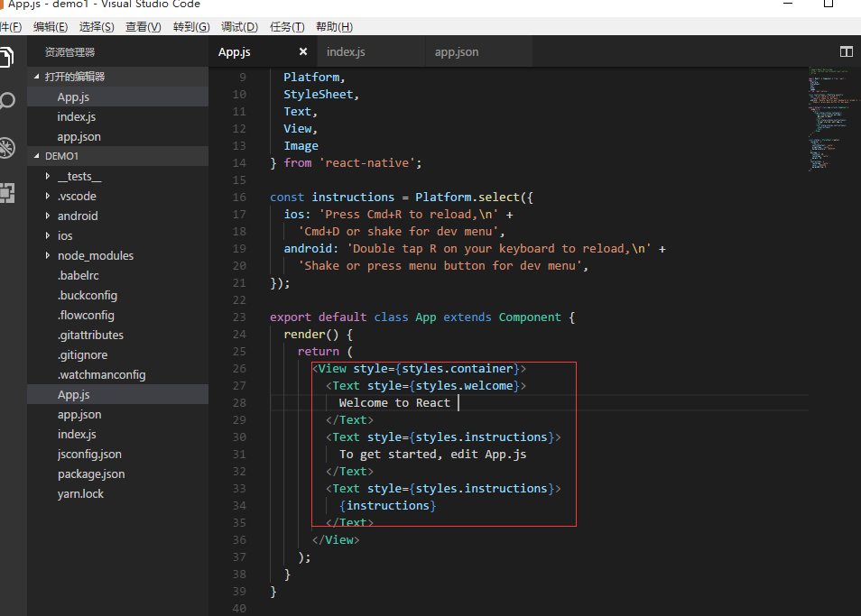
Task: Open the 查看(V) menu
Action: (143, 27)
